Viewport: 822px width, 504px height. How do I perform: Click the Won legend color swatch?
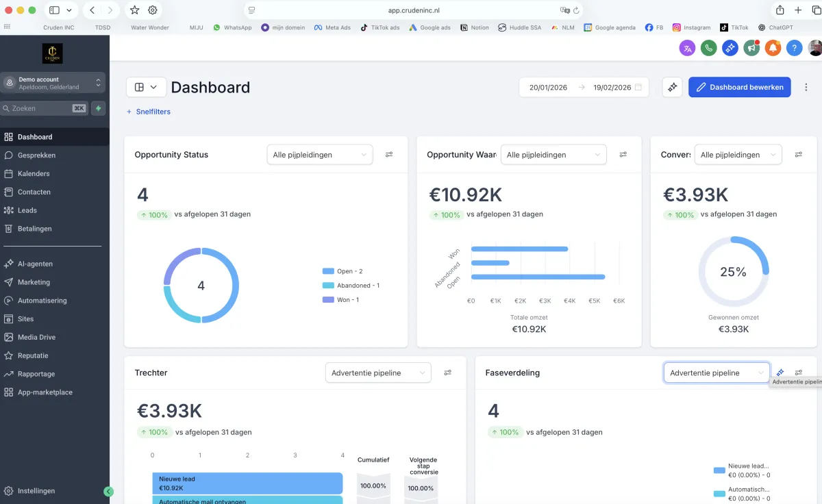point(327,300)
